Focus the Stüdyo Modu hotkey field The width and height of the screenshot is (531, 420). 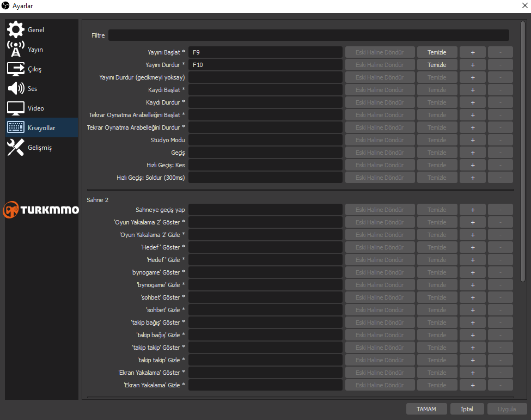265,140
